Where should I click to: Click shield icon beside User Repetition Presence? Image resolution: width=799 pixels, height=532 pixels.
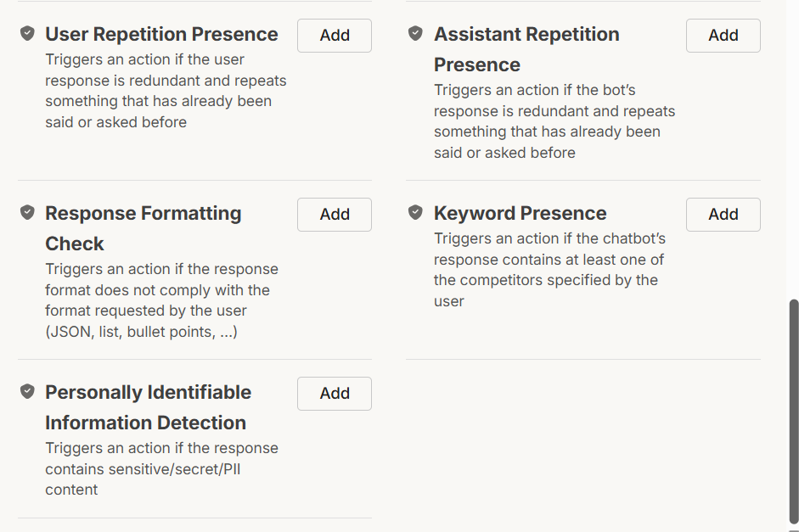pyautogui.click(x=27, y=33)
